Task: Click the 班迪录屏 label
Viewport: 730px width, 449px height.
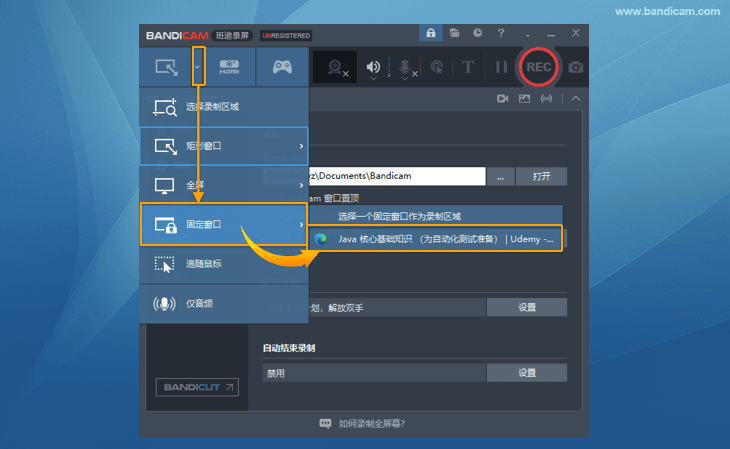Action: click(232, 35)
